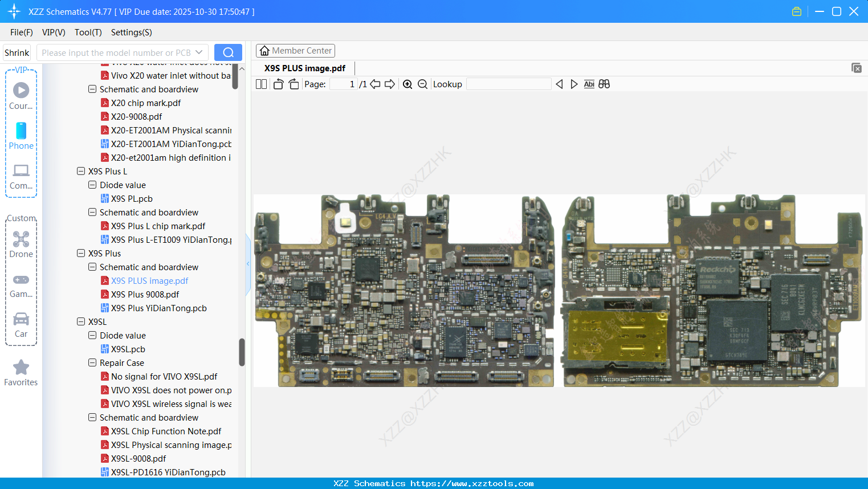
Task: Click the binoculars search icon
Action: coord(604,84)
